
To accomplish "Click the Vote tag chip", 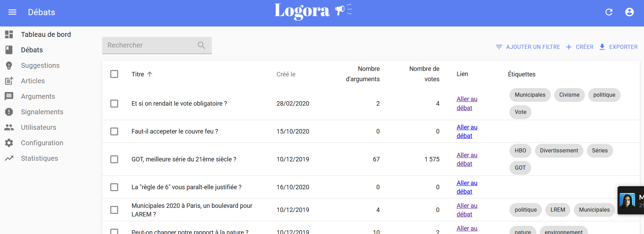I will coord(520,112).
